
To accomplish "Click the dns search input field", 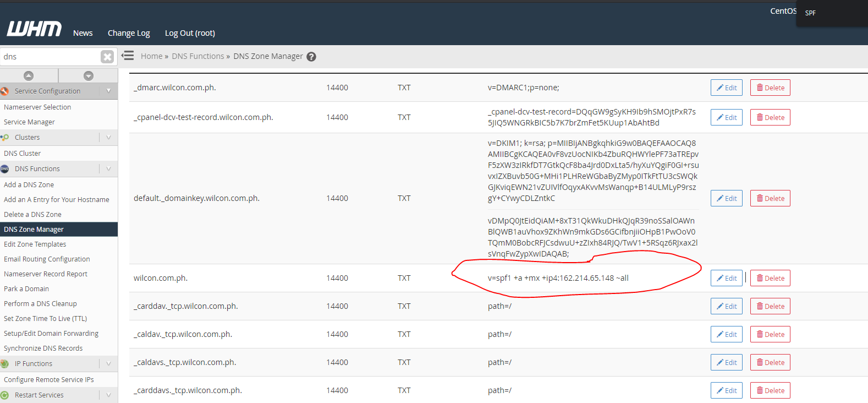I will coord(50,57).
